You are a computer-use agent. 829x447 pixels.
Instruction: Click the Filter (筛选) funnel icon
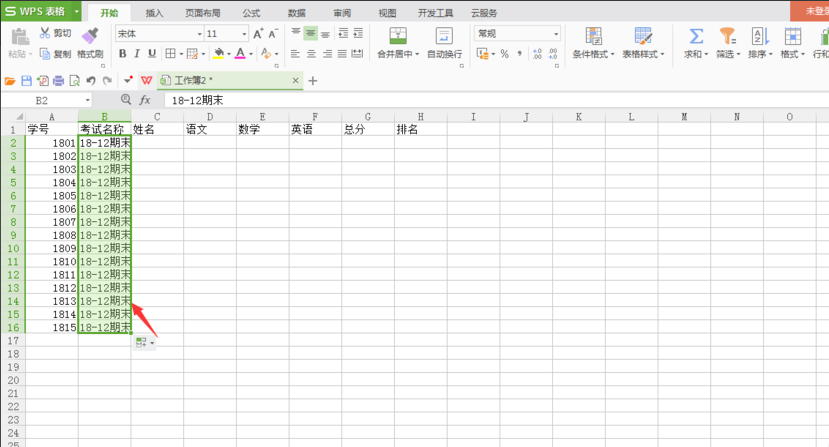pyautogui.click(x=727, y=36)
